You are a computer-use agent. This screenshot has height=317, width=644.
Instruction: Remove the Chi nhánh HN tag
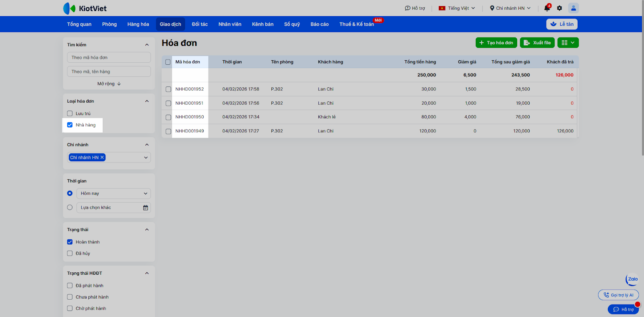(x=102, y=157)
